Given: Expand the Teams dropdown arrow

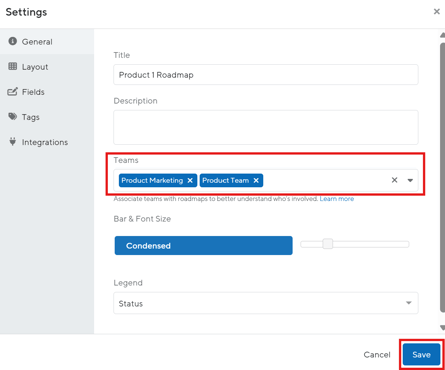Looking at the screenshot, I should (410, 180).
